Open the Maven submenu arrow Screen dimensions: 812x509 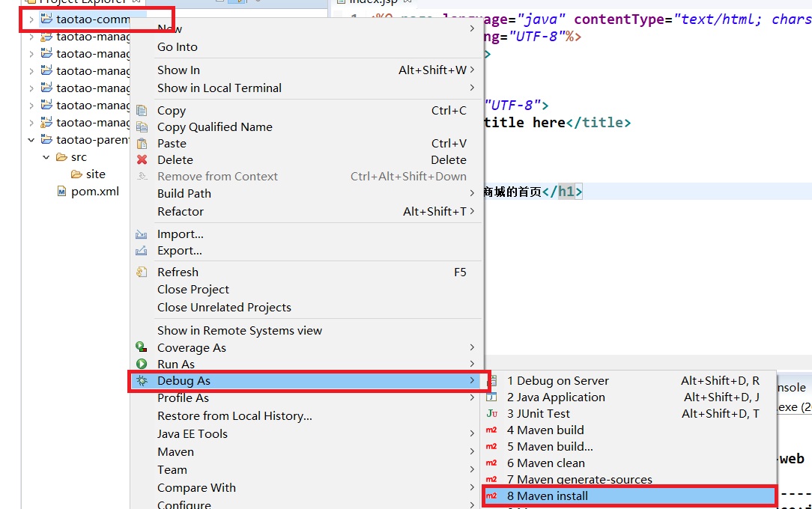pyautogui.click(x=472, y=451)
